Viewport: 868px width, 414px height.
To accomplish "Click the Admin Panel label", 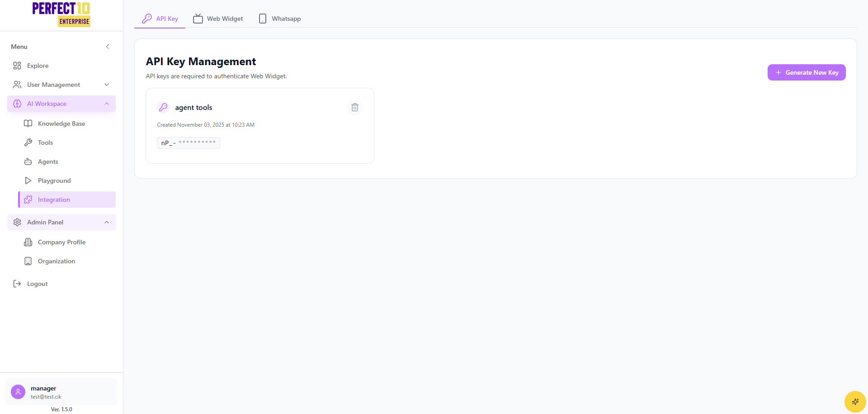I will click(x=45, y=222).
